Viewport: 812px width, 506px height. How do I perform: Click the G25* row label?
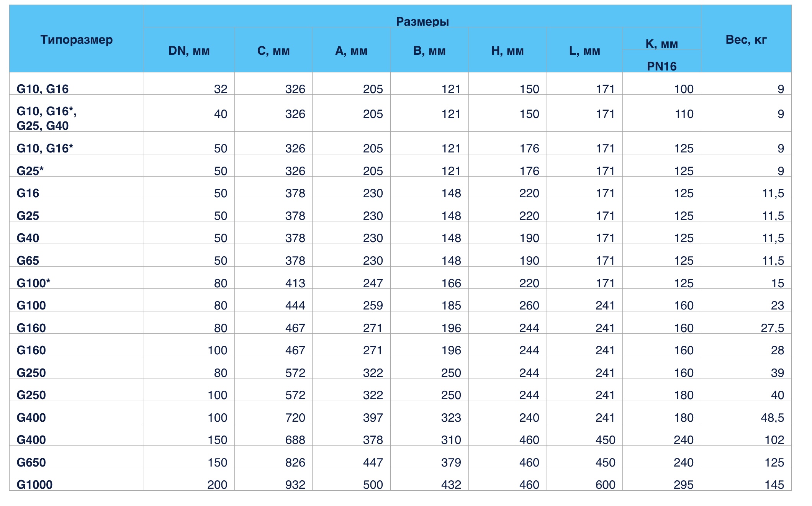[30, 171]
